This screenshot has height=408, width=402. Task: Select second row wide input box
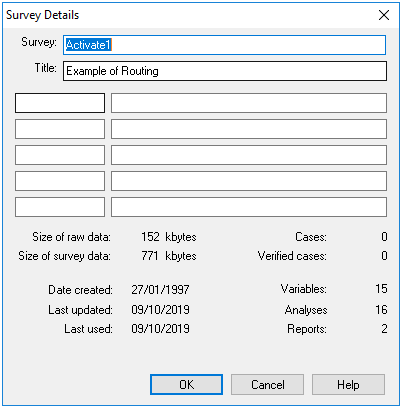249,129
